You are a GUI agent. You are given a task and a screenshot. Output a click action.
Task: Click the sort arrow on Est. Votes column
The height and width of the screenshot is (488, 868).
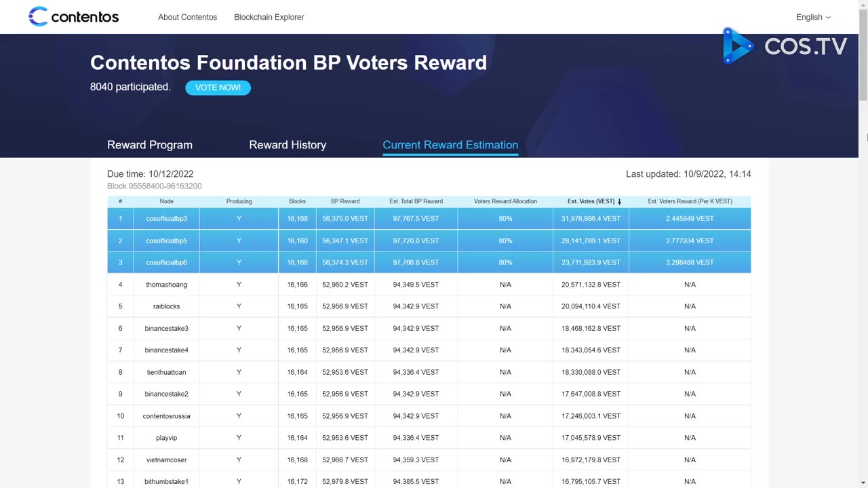point(619,201)
